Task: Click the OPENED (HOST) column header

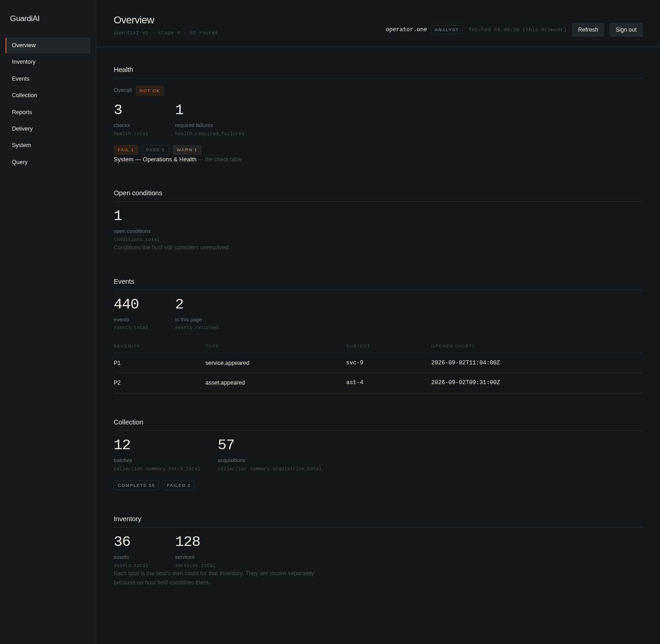Action: 453,346
